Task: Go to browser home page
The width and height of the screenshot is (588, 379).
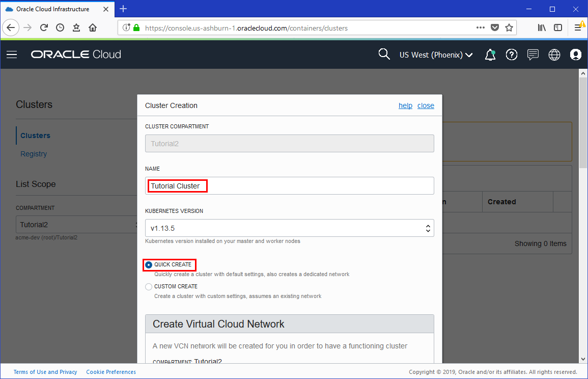Action: (x=93, y=28)
